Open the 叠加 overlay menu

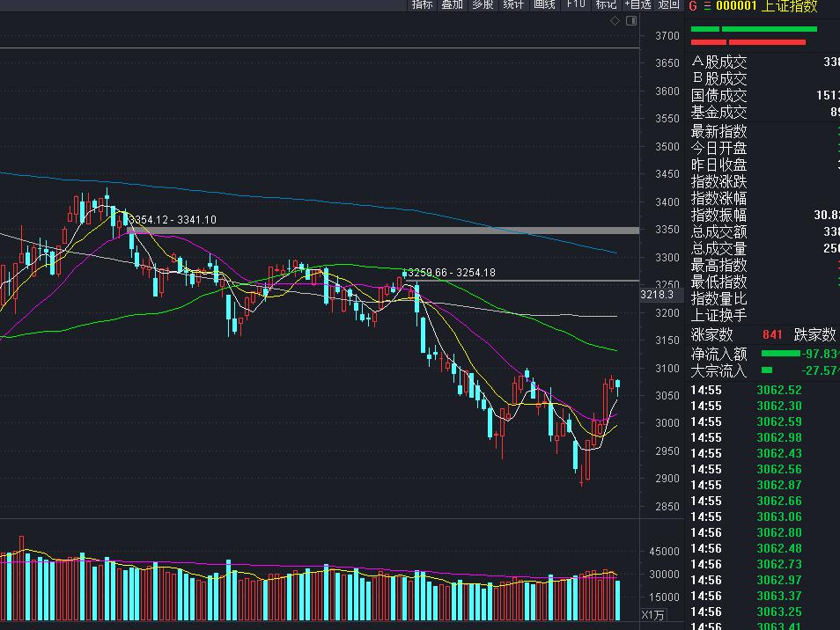(x=453, y=4)
